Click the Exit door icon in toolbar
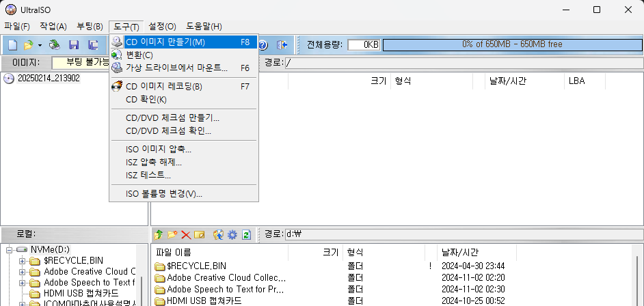Screen dimensions: 644x306 282,45
